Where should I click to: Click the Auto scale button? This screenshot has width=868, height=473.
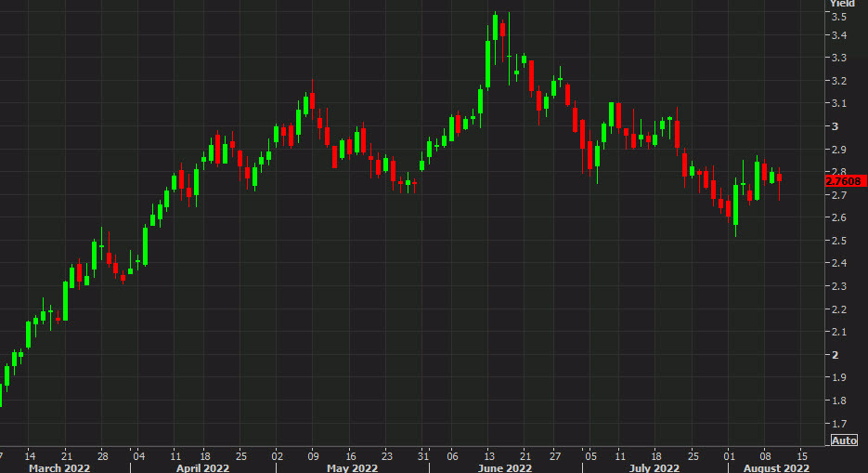(x=844, y=440)
